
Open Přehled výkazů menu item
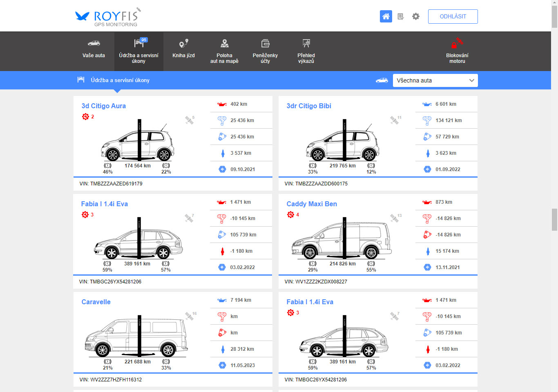point(306,51)
